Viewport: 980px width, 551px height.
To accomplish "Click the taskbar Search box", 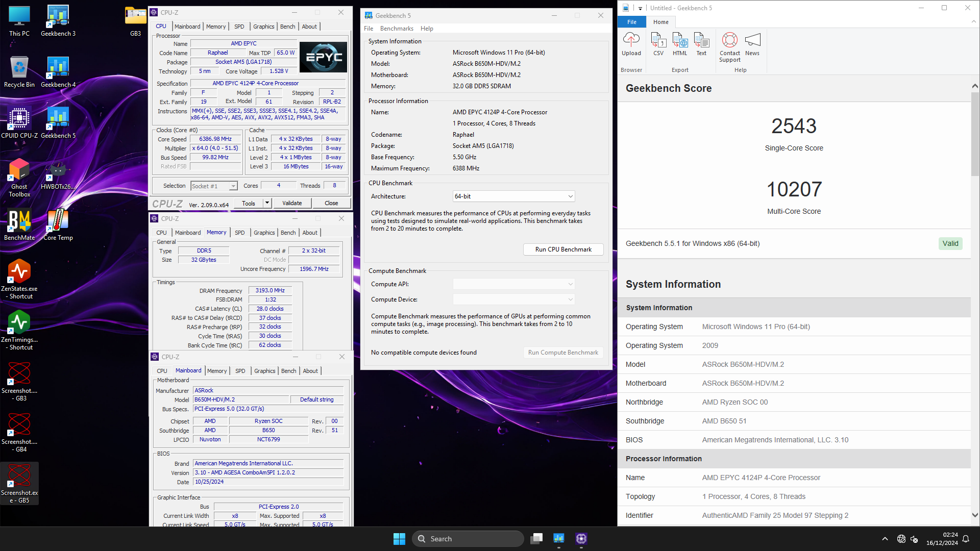I will [468, 539].
